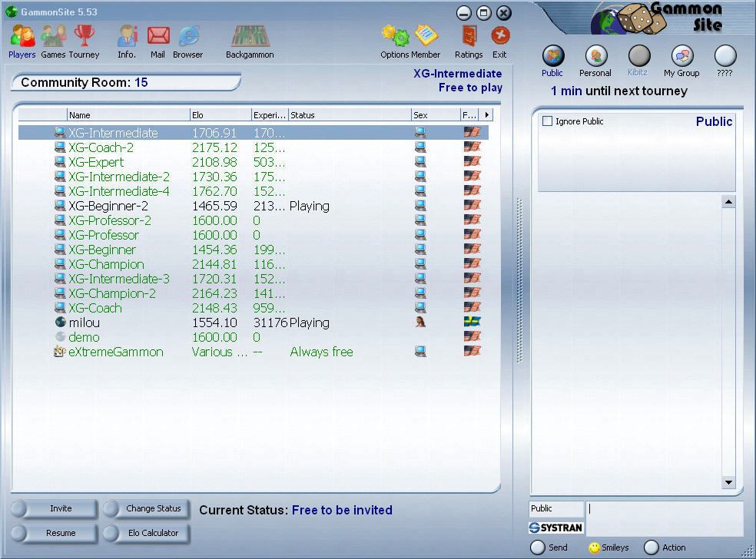Viewport: 756px width, 559px height.
Task: Click the panel splitter grip handle
Action: (519, 279)
